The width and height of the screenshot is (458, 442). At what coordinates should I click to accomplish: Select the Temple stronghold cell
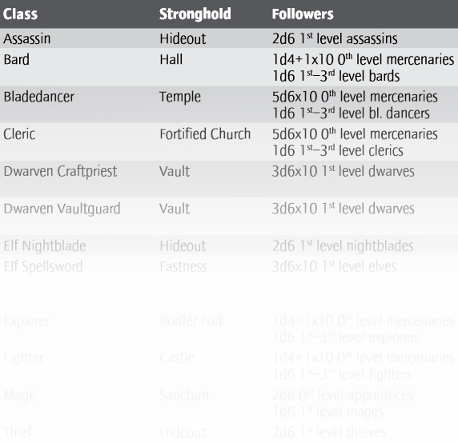pyautogui.click(x=180, y=97)
